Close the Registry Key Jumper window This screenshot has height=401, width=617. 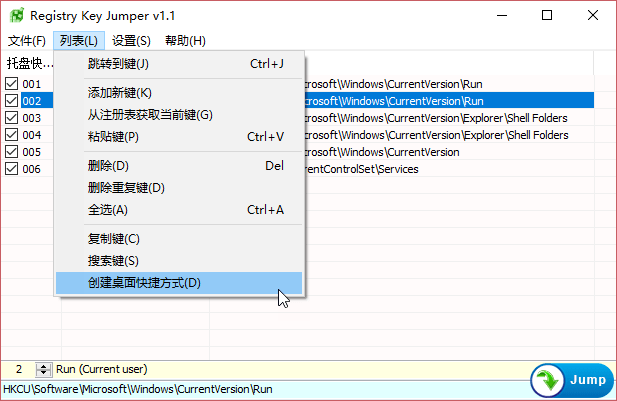pyautogui.click(x=593, y=15)
